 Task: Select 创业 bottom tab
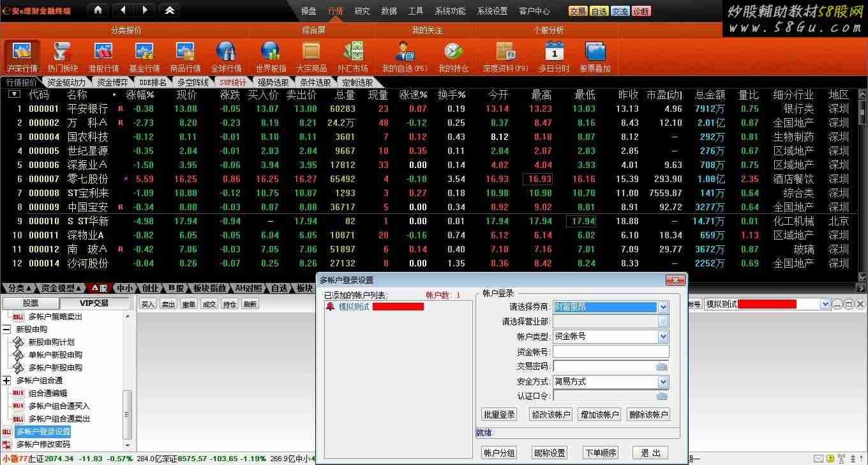tap(149, 288)
